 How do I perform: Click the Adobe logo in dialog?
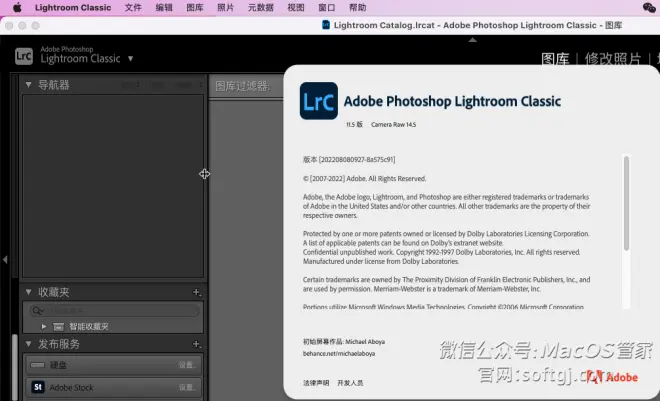tap(612, 377)
